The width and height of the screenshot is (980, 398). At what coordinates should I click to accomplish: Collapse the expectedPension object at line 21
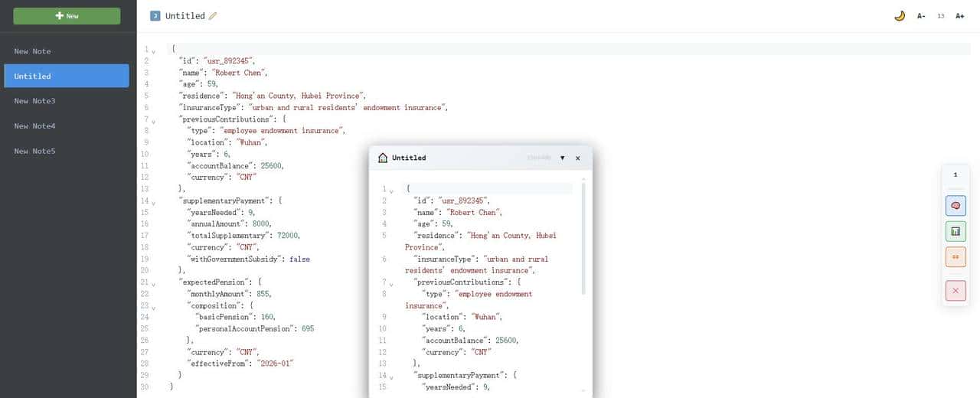[x=153, y=284]
